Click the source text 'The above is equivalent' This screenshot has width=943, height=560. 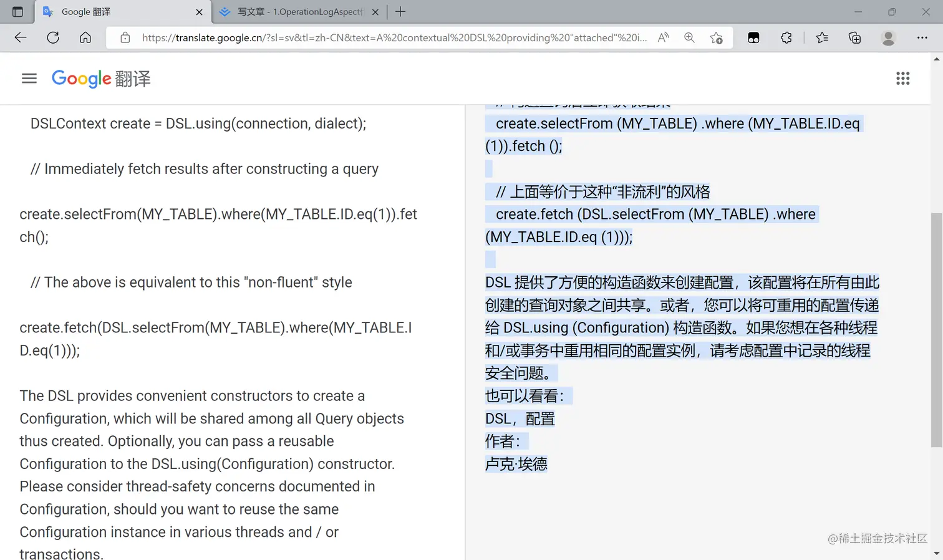pyautogui.click(x=191, y=282)
